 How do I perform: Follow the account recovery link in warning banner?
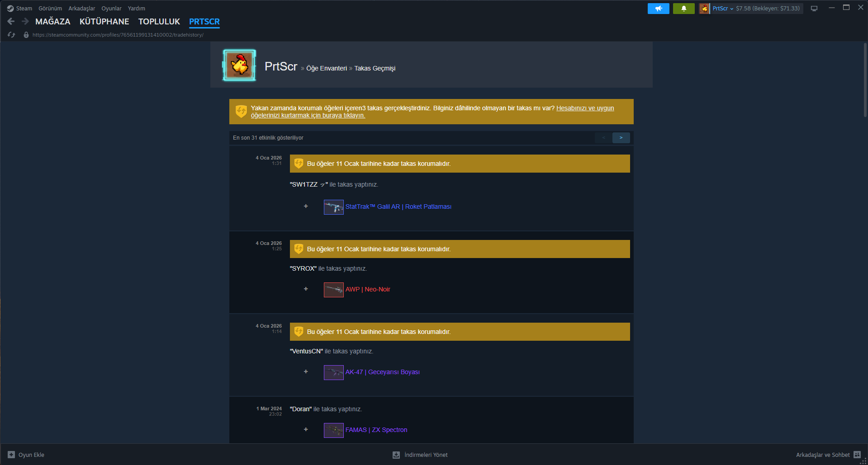(432, 112)
